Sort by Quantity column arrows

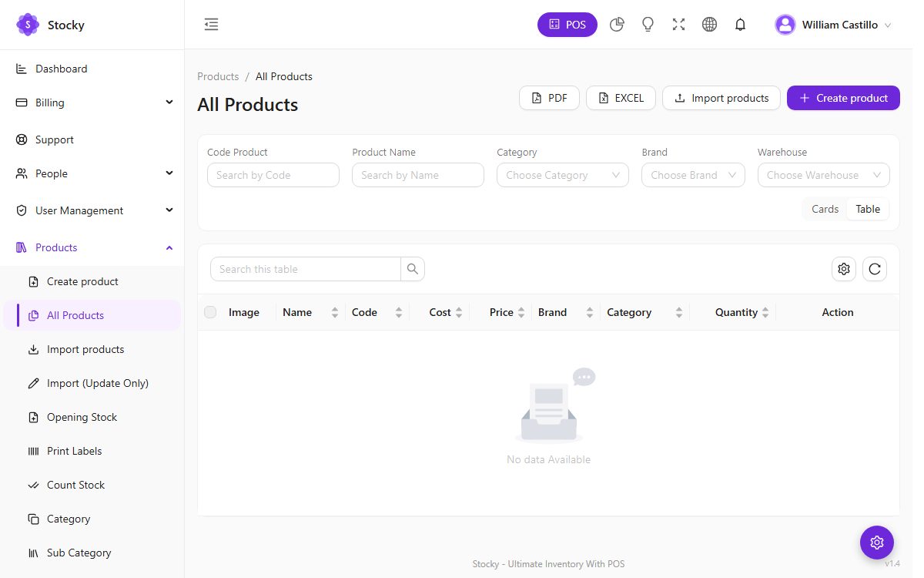(x=765, y=312)
